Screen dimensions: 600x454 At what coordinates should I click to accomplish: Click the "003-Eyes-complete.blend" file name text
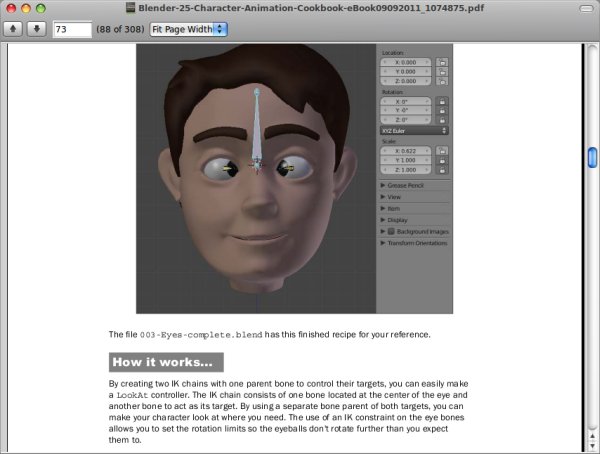point(201,335)
